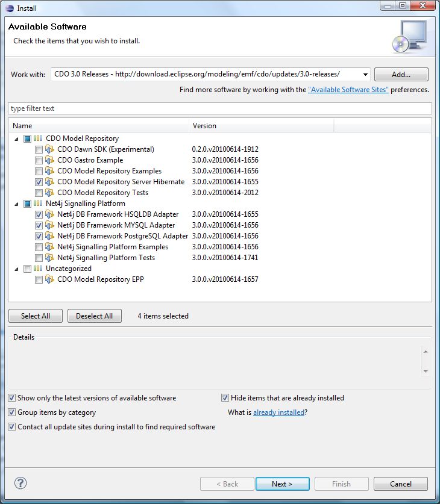Click the CDO Model Repository category icon

(x=38, y=138)
